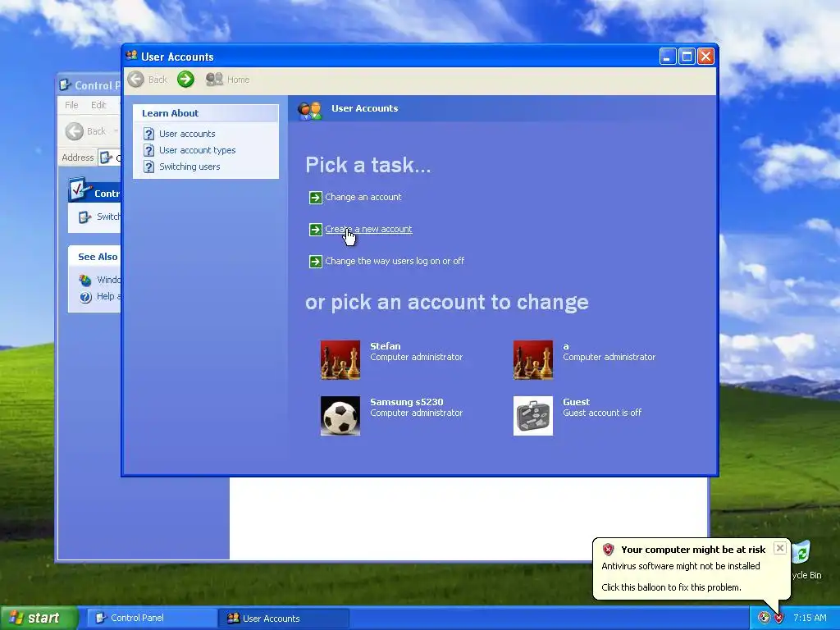Open the Start menu
The image size is (840, 630).
(x=39, y=618)
